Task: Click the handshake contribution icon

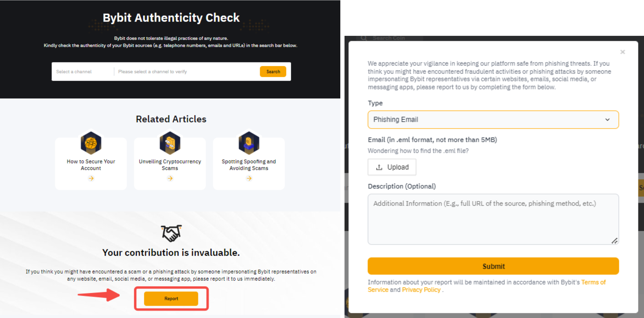Action: pos(171,233)
